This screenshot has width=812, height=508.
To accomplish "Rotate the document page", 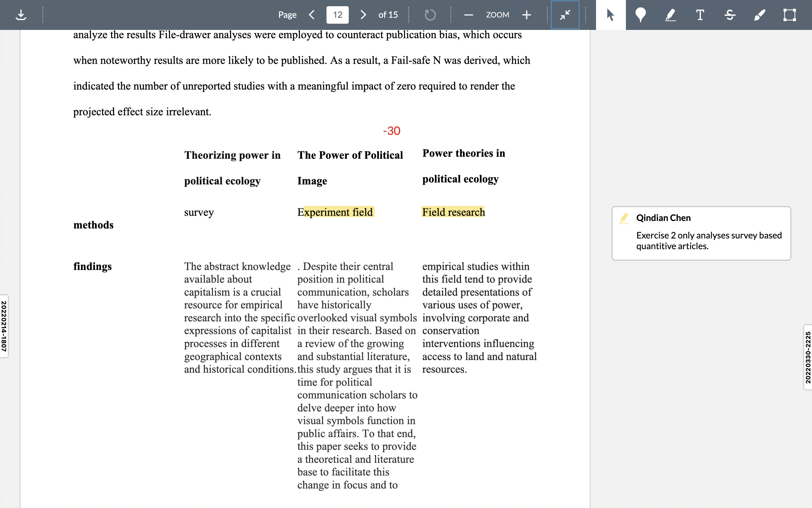I will pyautogui.click(x=430, y=15).
